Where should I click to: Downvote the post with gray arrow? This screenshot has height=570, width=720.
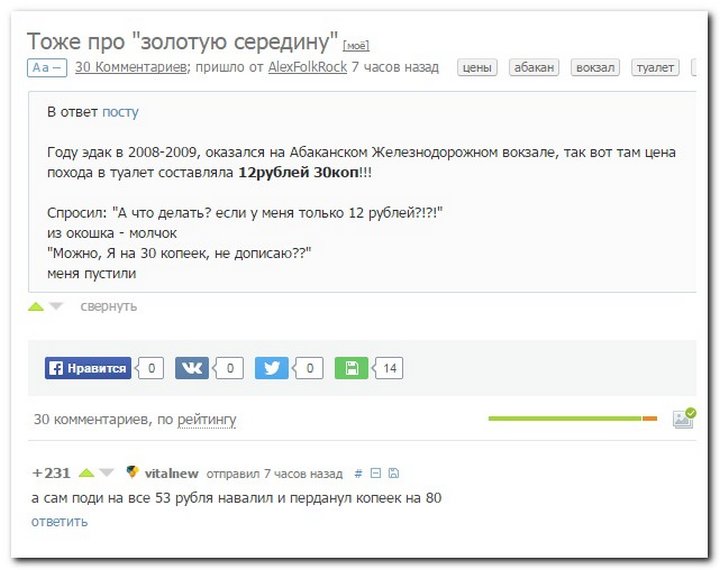[x=56, y=306]
